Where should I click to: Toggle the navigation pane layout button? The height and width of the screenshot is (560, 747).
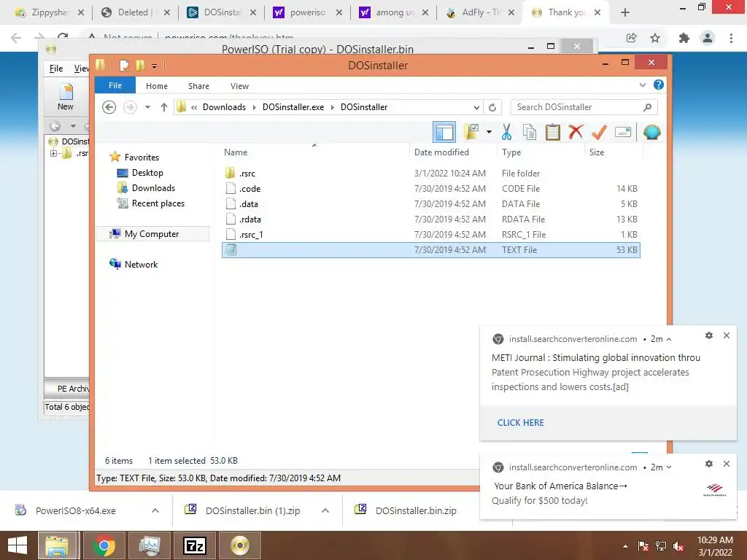tap(444, 132)
